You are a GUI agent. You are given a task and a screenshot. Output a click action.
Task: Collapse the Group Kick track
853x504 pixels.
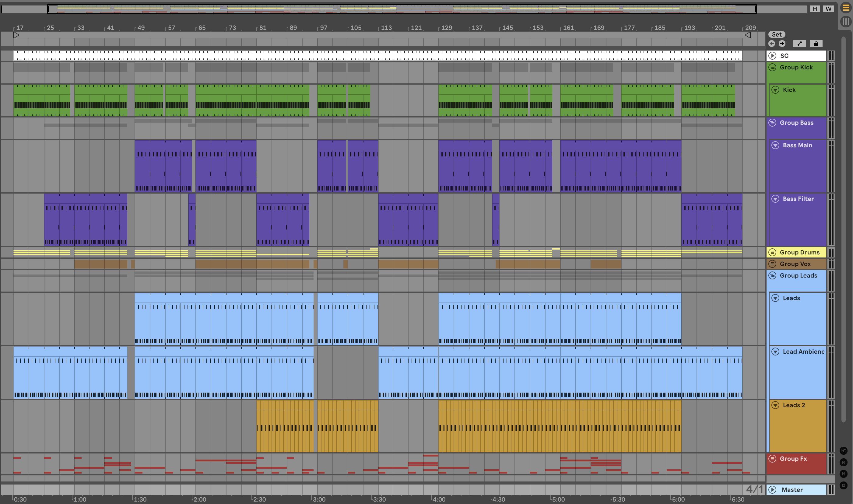pyautogui.click(x=772, y=67)
